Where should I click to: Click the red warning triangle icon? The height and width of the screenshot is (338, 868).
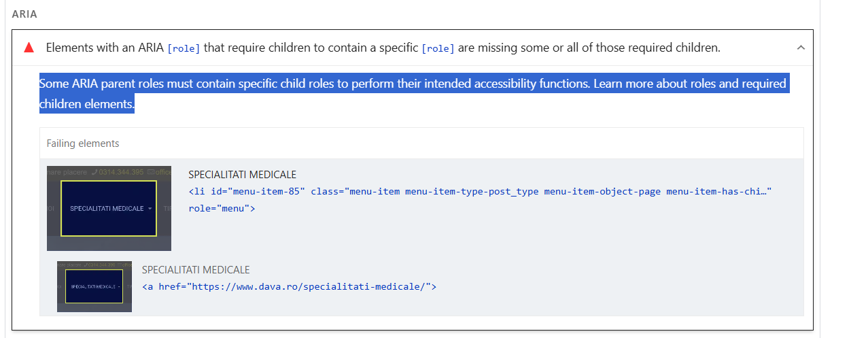(29, 48)
